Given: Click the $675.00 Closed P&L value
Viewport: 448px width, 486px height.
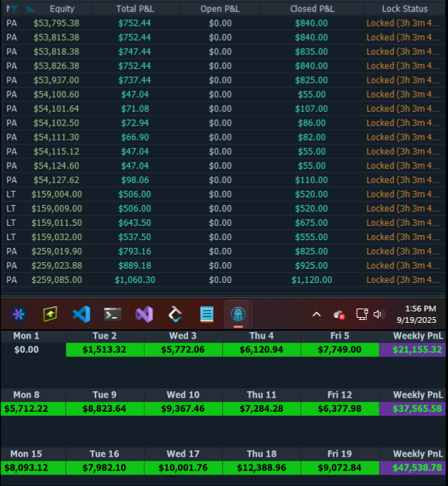Looking at the screenshot, I should pos(311,223).
